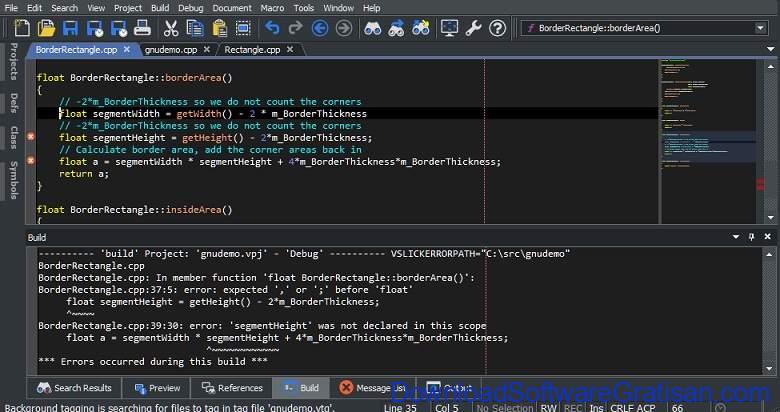
Task: Switch to the Rectangle.cpp tab
Action: point(252,50)
